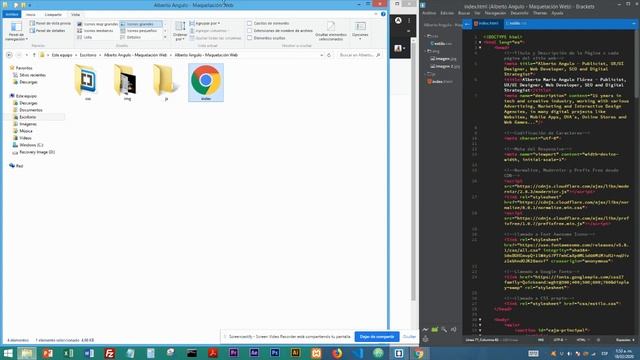This screenshot has height=360, width=640.
Task: Open Ayuda menu in Brackets
Action: (x=557, y=13)
